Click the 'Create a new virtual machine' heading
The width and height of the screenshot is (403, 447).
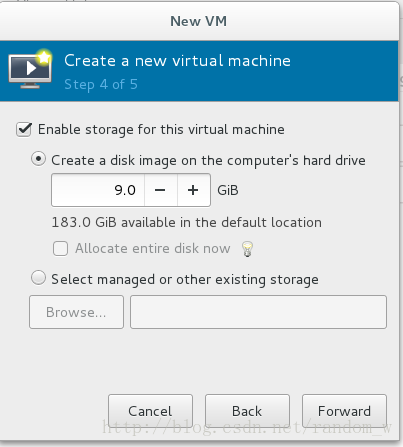pyautogui.click(x=177, y=61)
